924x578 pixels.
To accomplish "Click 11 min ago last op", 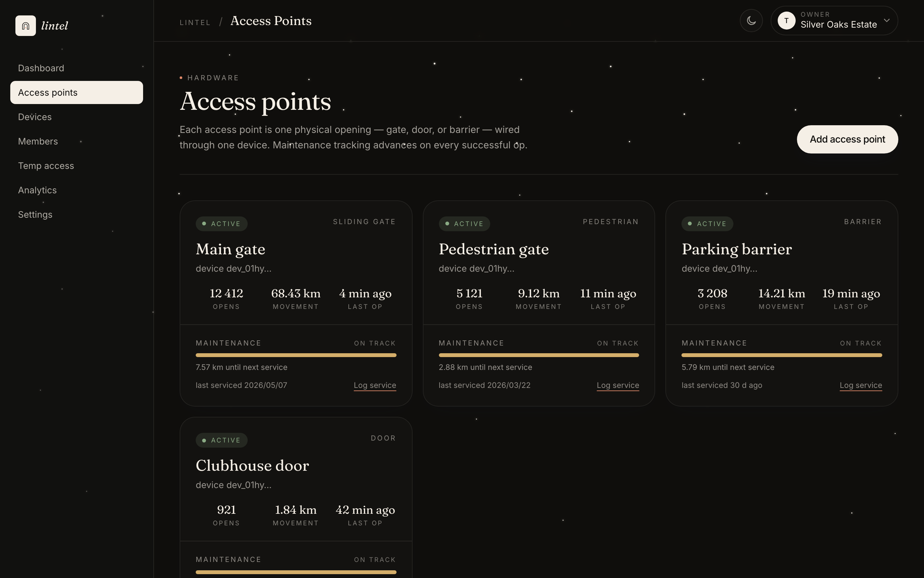I will pos(608,293).
